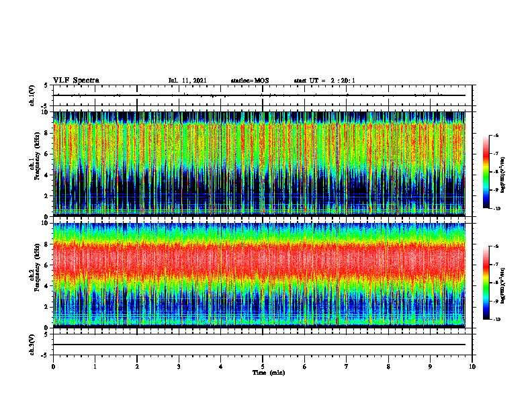532x411 pixels.
Task: Click the "station=MOS" header label
Action: coord(250,81)
